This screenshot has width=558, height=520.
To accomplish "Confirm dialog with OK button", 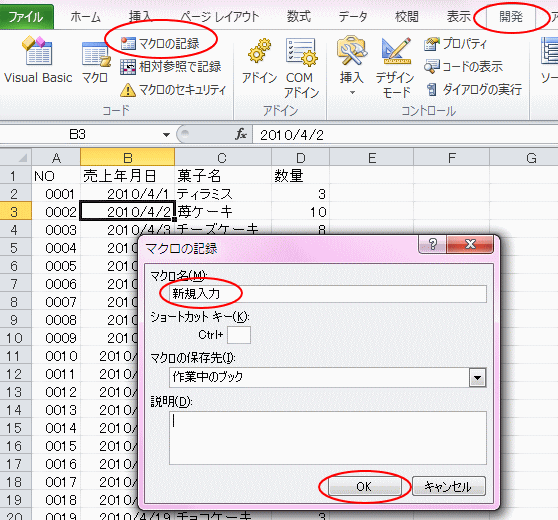I will [365, 486].
